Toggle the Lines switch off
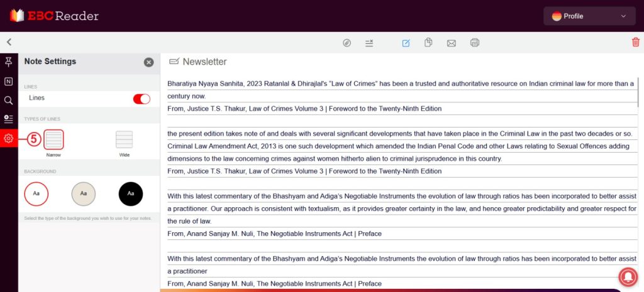The image size is (644, 292). pyautogui.click(x=142, y=99)
